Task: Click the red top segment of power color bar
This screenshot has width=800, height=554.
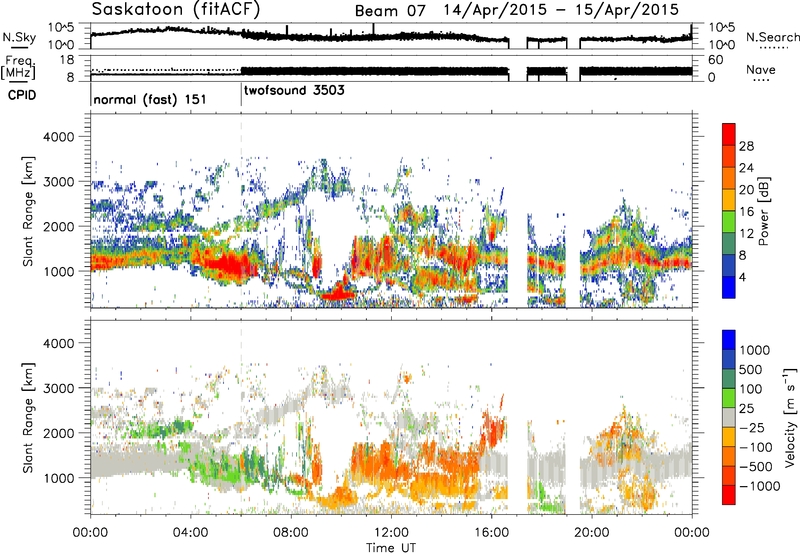Action: tap(729, 134)
